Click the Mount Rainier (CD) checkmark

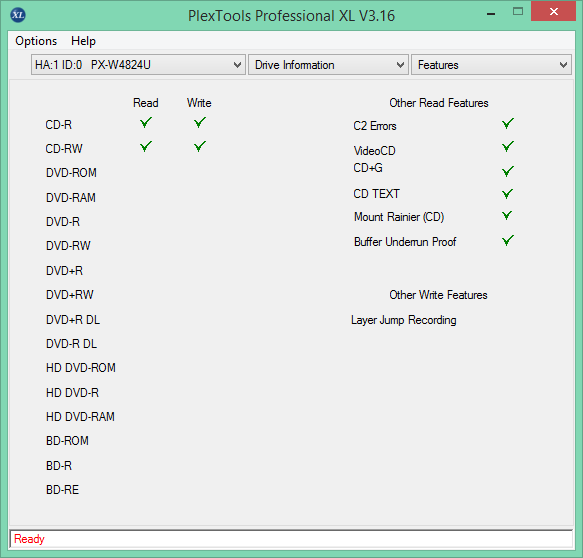(507, 215)
